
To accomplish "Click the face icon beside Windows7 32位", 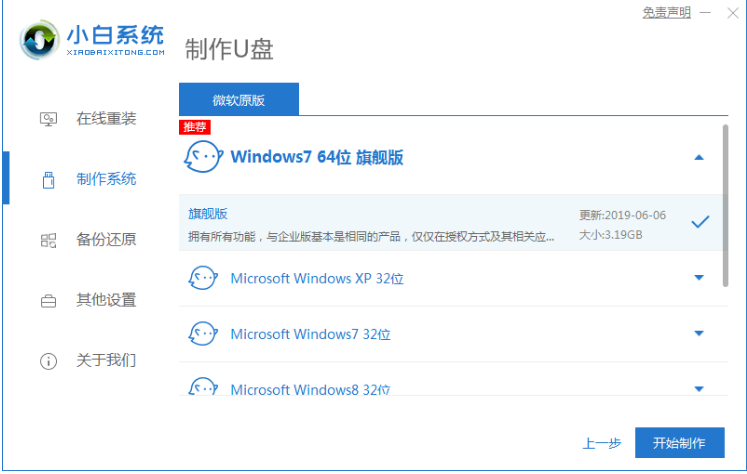I will [203, 334].
